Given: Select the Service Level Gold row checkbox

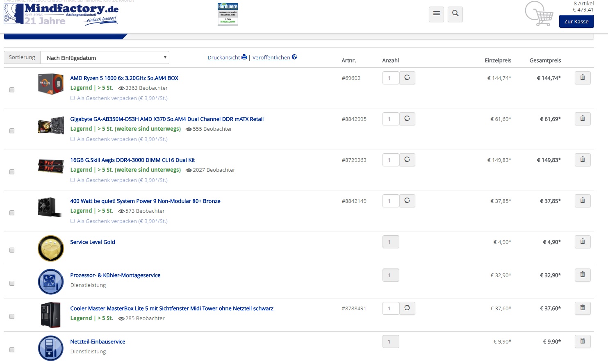Looking at the screenshot, I should click(12, 250).
